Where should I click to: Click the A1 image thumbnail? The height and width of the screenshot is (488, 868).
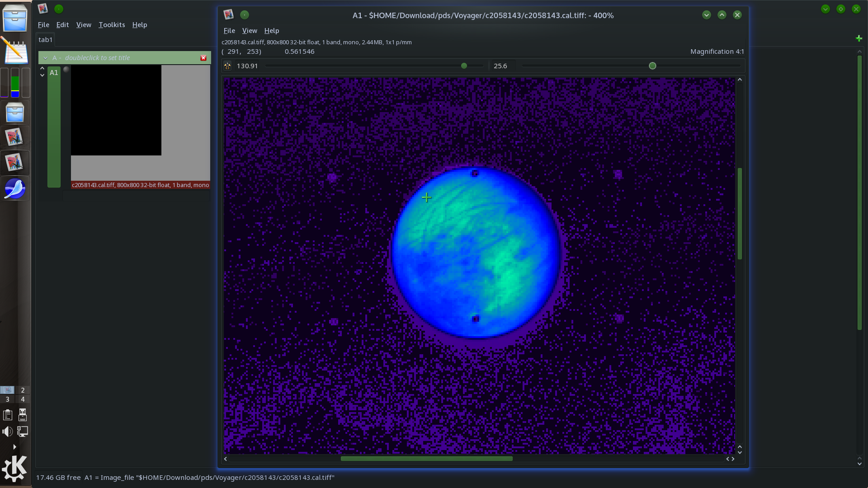pyautogui.click(x=116, y=110)
